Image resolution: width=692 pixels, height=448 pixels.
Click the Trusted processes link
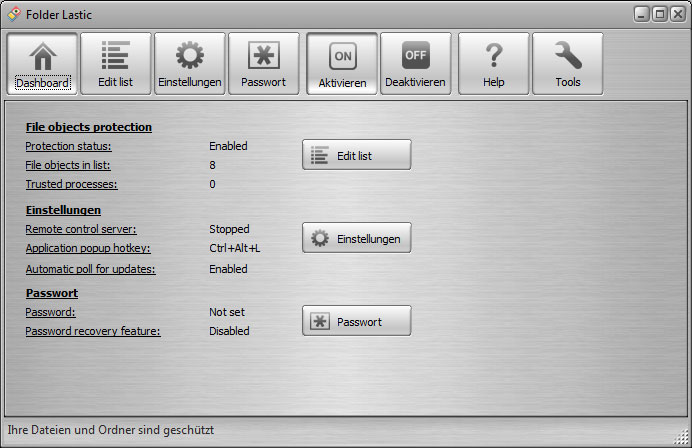71,184
